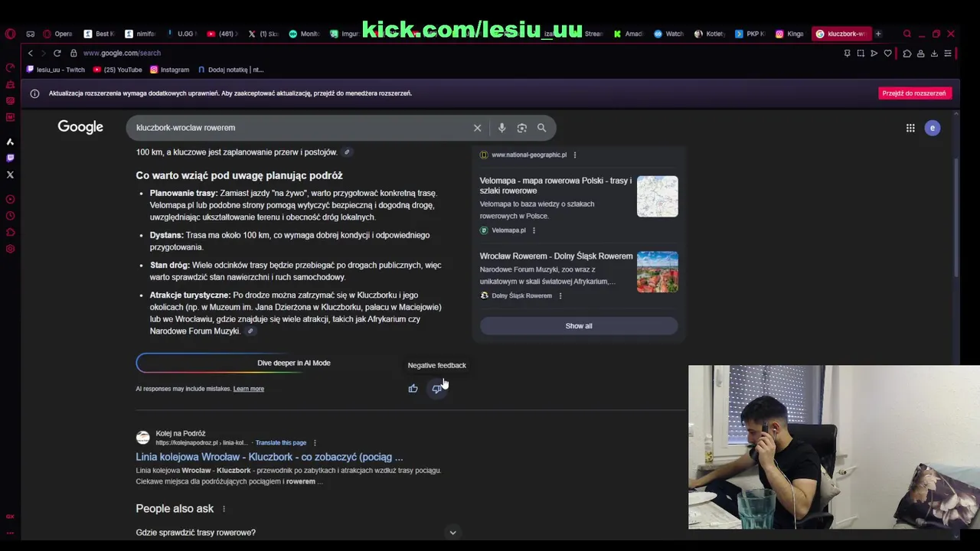Open source link chip after 'przerw i postojów'
This screenshot has height=551, width=980.
pyautogui.click(x=347, y=152)
